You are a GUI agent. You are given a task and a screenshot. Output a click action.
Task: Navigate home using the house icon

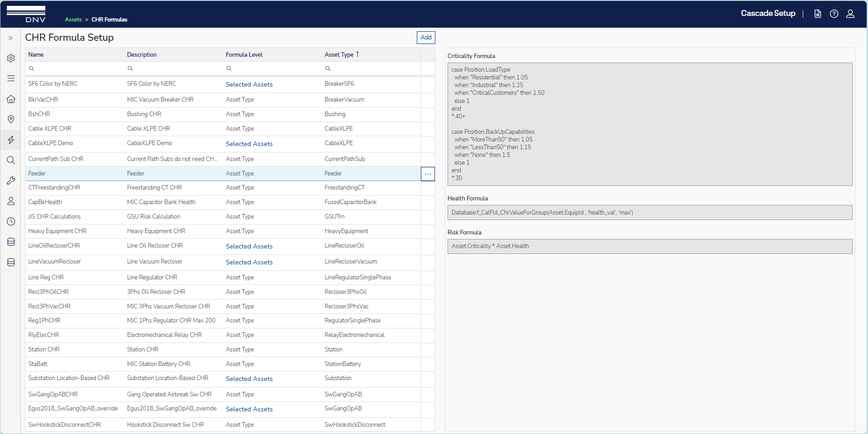point(11,99)
